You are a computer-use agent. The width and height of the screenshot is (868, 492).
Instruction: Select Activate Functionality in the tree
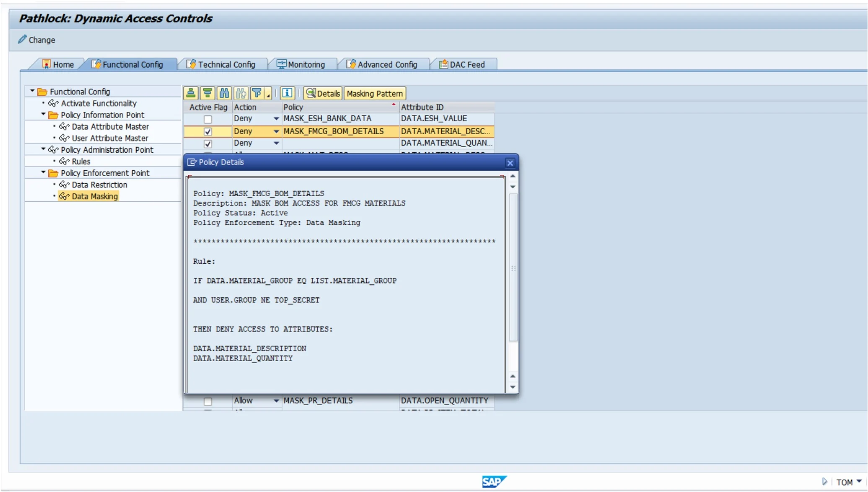(98, 103)
